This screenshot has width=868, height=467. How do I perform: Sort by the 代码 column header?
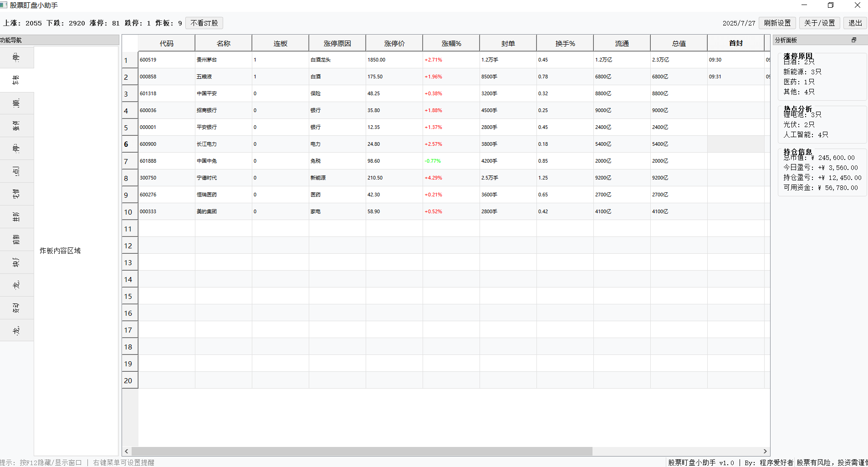pos(167,43)
